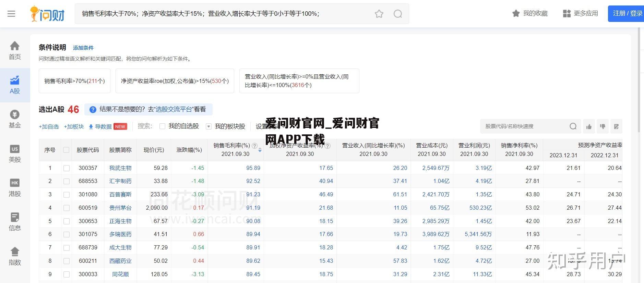
Task: Open stock link 百普赛斯
Action: click(120, 194)
